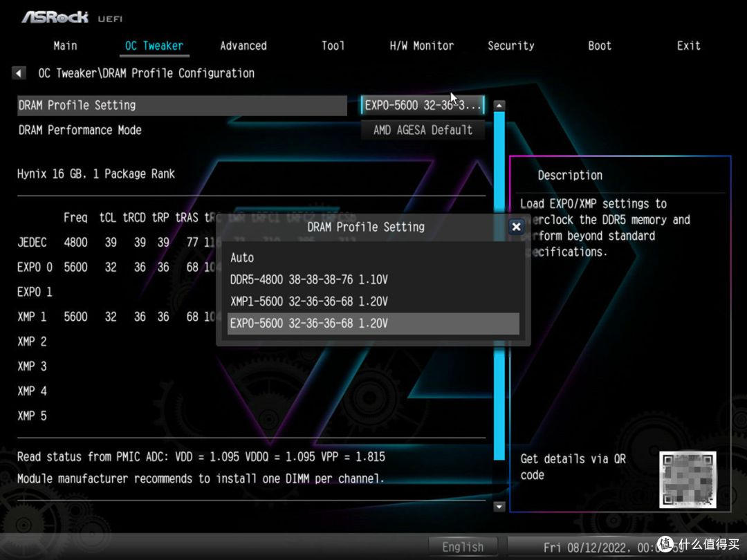
Task: Click the one DIMM per channel recommendation
Action: click(201, 478)
